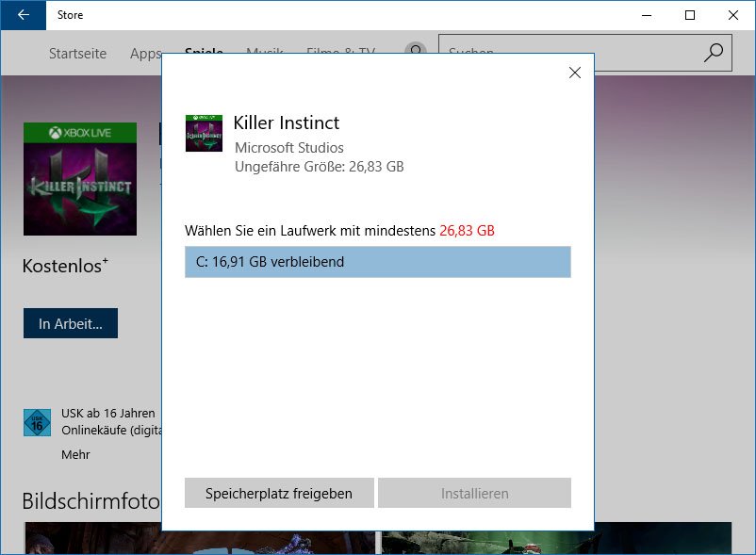
Task: Click the Killer Instinct icon in dialog
Action: [204, 133]
